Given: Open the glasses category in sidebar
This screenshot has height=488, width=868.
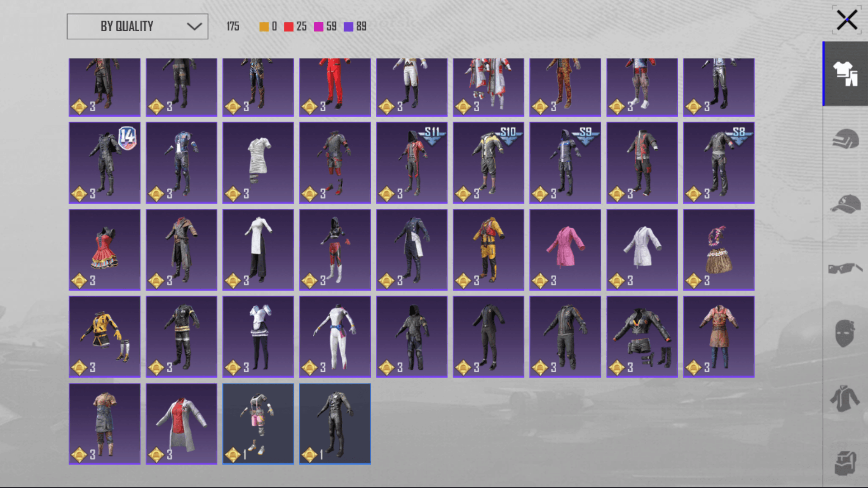Looking at the screenshot, I should tap(845, 268).
